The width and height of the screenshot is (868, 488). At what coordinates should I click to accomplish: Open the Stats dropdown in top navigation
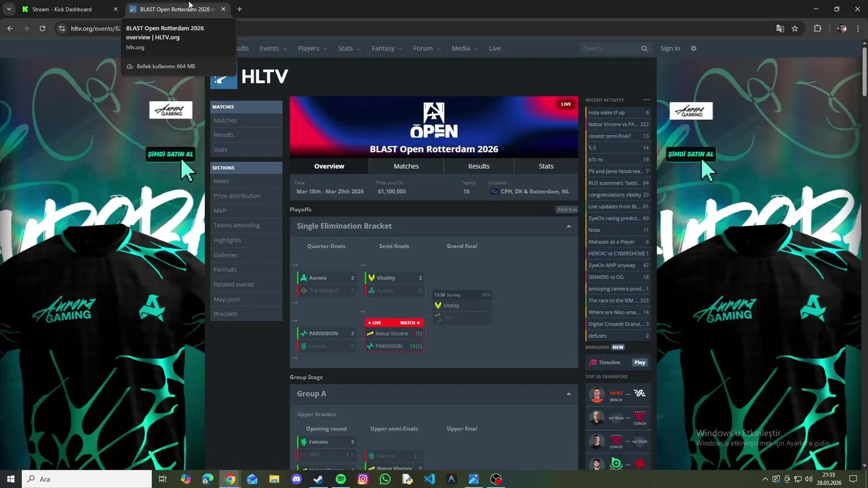[349, 48]
